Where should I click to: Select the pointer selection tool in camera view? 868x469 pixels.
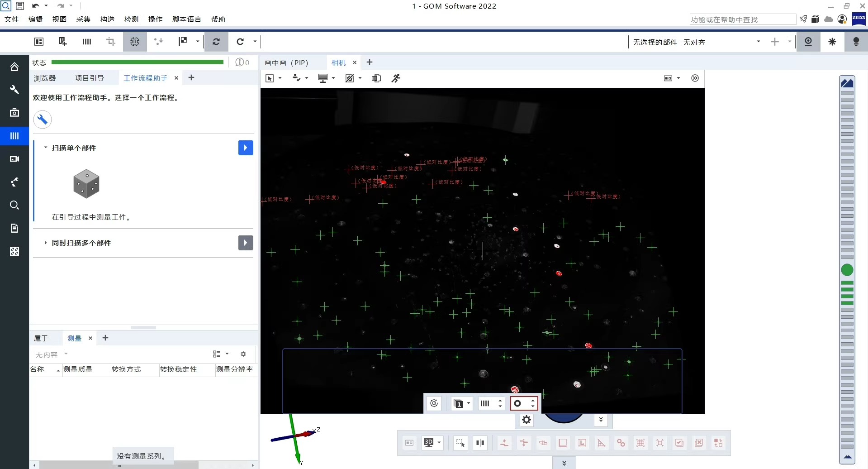[x=270, y=78]
